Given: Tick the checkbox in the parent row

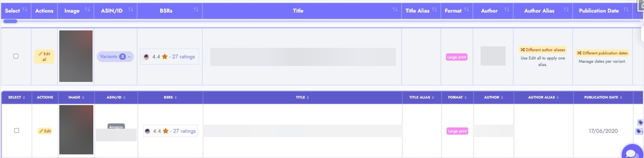Looking at the screenshot, I should pos(16,56).
